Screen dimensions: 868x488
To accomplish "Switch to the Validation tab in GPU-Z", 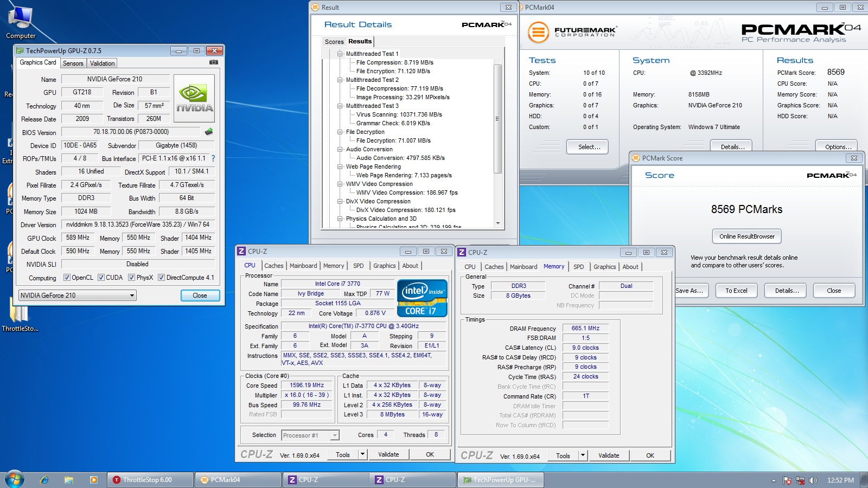I will (102, 63).
